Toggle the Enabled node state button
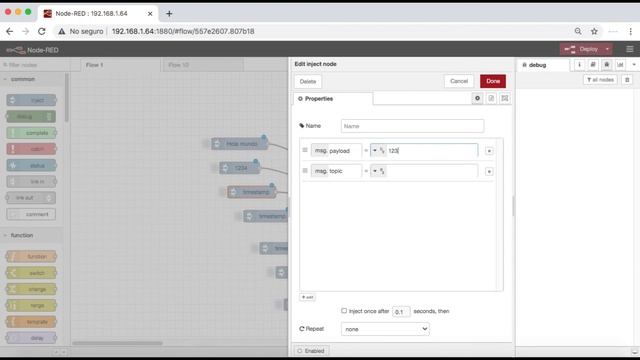This screenshot has width=640, height=360. 311,351
